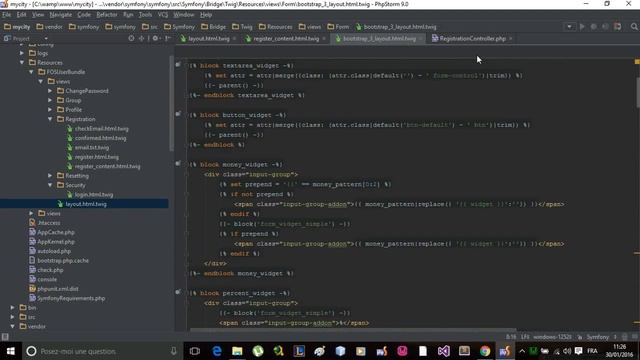Click override gutter icon beside textarea_widget block
This screenshot has width=640, height=360.
[x=178, y=64]
